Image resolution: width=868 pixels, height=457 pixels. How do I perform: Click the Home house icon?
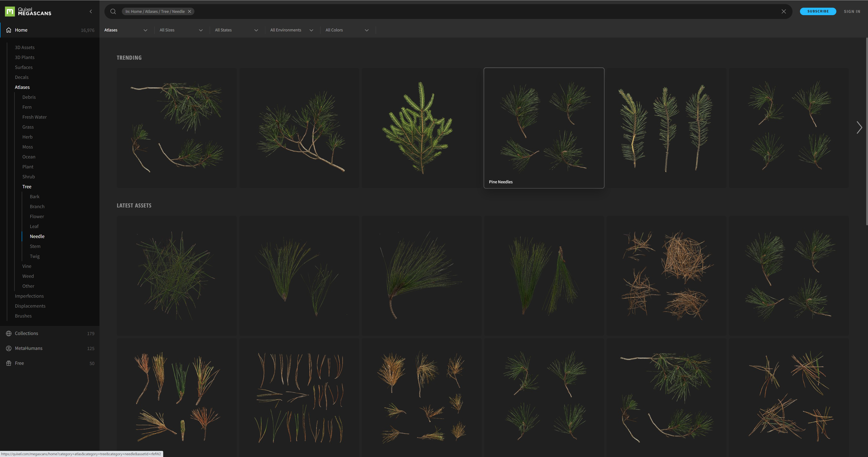[9, 30]
